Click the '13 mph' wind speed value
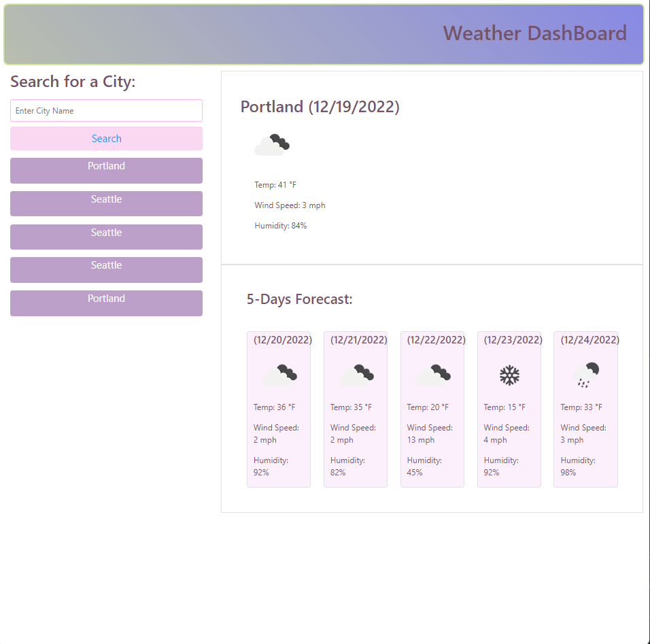 coord(421,440)
